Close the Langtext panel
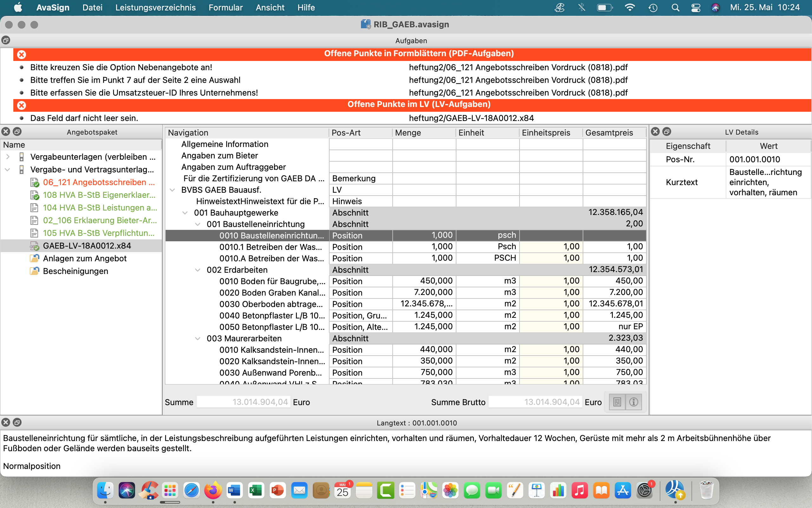 pos(6,422)
